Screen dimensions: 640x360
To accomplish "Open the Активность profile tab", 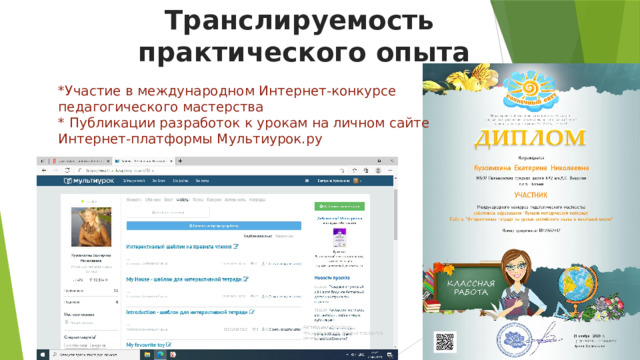I will click(235, 200).
